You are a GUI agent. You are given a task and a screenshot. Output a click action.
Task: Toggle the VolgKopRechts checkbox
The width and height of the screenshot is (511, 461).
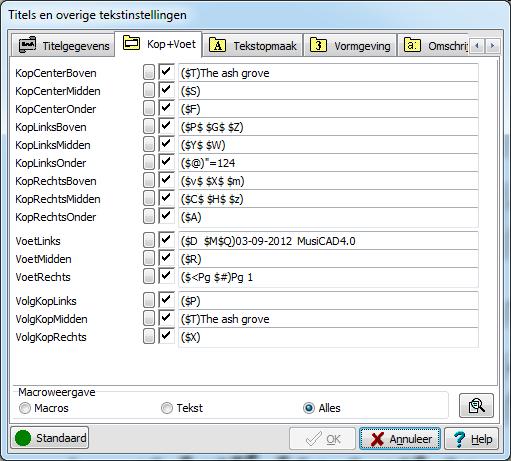pyautogui.click(x=166, y=336)
